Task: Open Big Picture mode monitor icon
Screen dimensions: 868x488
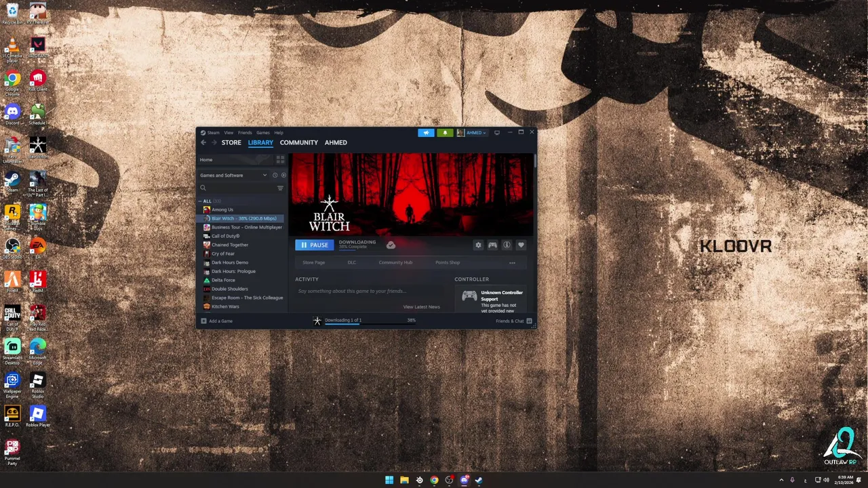Action: click(497, 133)
